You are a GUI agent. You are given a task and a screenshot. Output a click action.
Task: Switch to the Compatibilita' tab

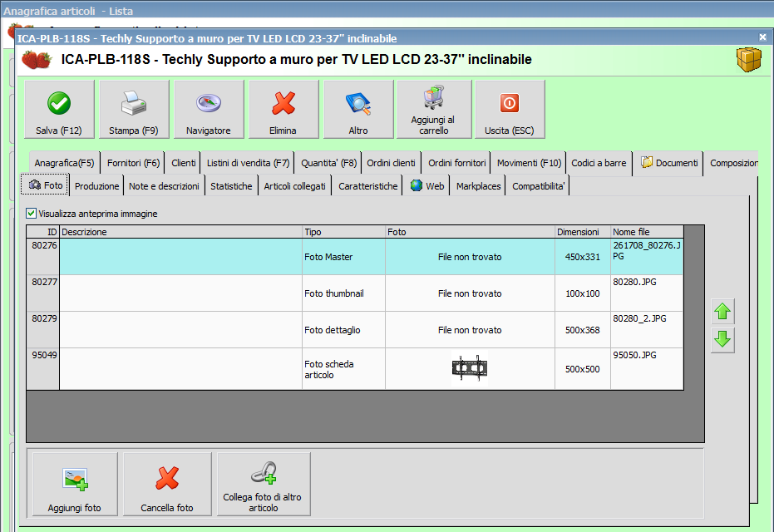click(x=538, y=186)
